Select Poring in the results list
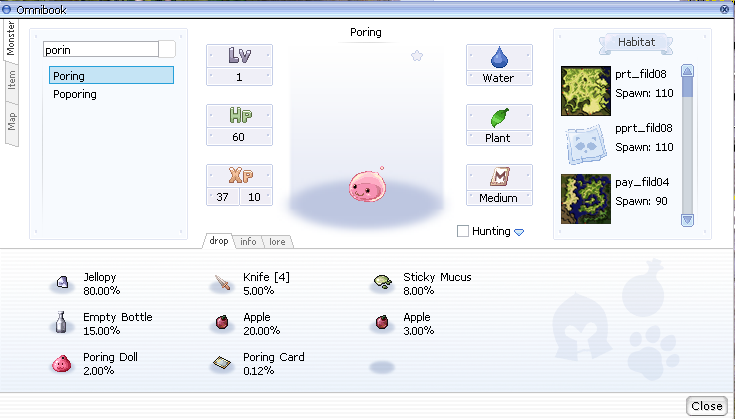Viewport: 735px width, 419px height. point(112,75)
